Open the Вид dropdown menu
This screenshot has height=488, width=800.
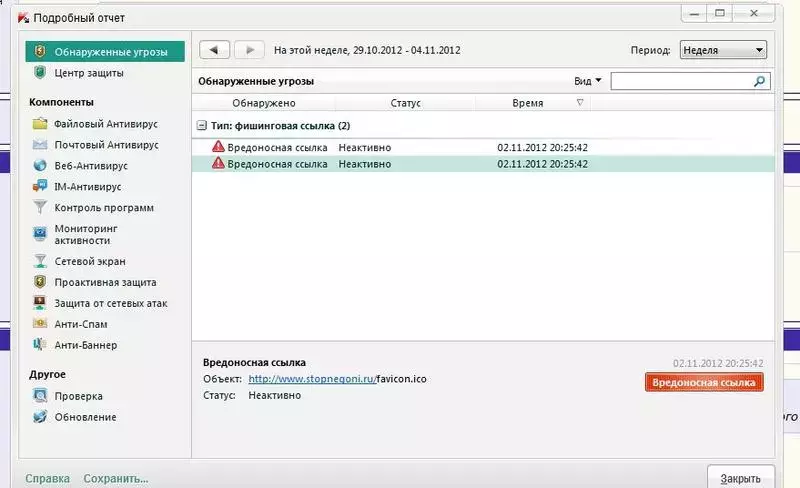[588, 81]
